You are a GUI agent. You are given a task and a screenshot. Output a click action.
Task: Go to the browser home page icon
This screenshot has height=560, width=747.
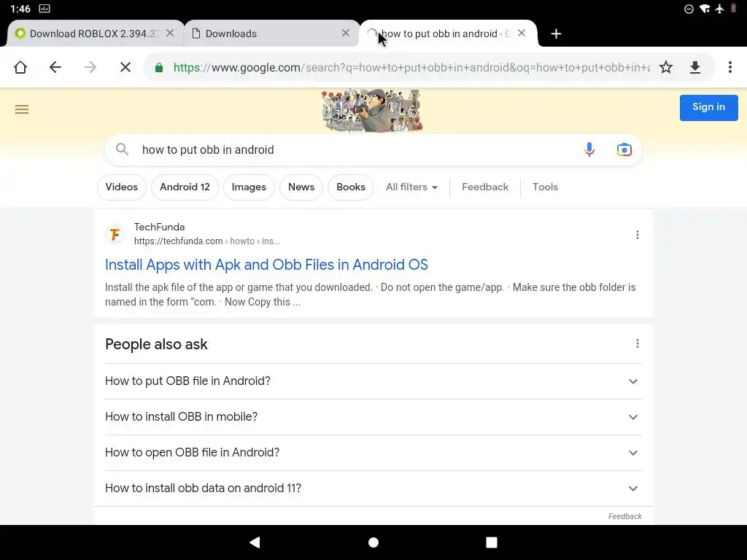click(20, 67)
